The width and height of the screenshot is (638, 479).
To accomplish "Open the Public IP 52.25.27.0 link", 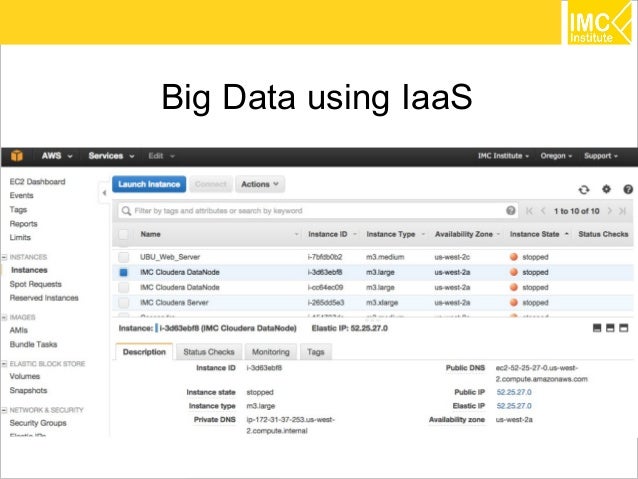I will (514, 392).
